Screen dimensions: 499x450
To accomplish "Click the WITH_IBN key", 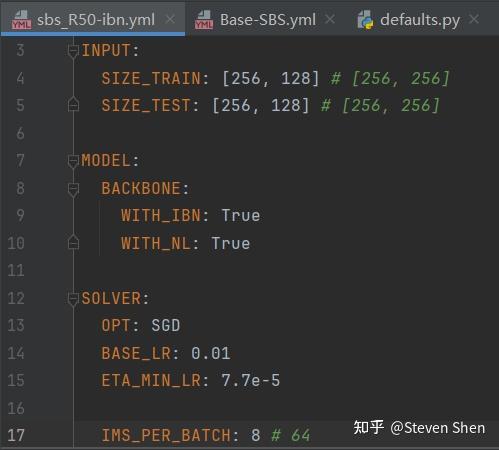I will tap(161, 216).
